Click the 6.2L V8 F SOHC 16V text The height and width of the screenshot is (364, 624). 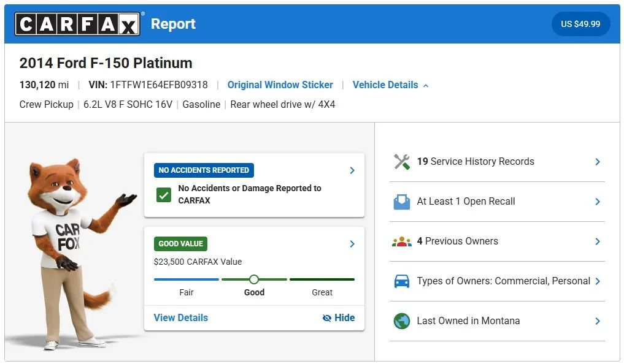point(128,105)
